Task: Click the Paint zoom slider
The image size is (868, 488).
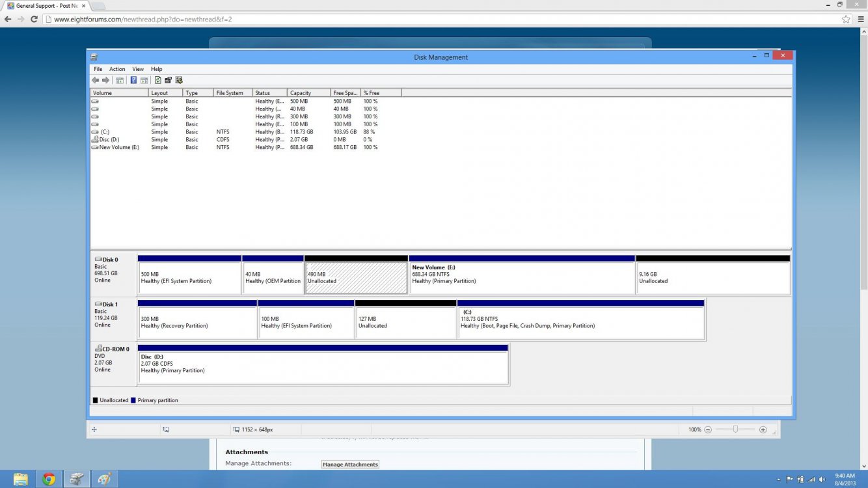Action: pos(735,429)
